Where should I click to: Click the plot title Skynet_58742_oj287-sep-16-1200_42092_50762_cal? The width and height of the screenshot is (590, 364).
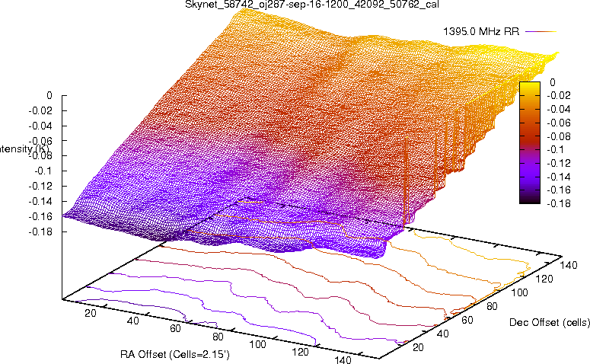coord(312,5)
